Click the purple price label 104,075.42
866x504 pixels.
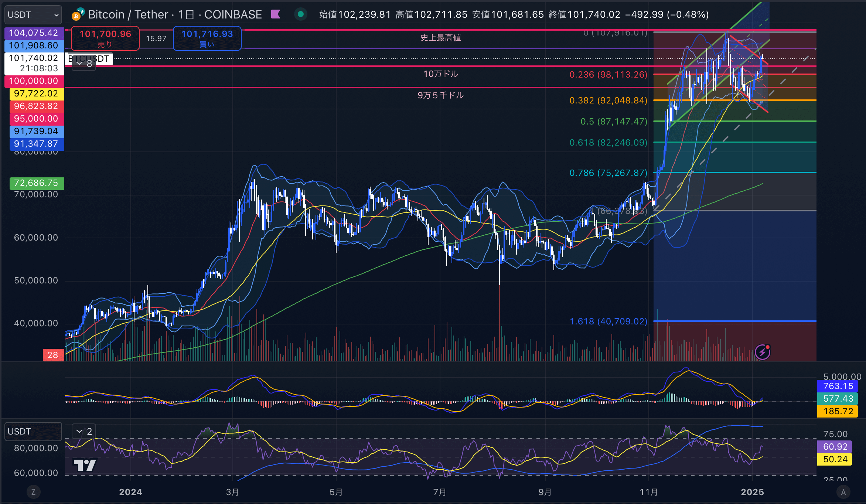coord(34,33)
